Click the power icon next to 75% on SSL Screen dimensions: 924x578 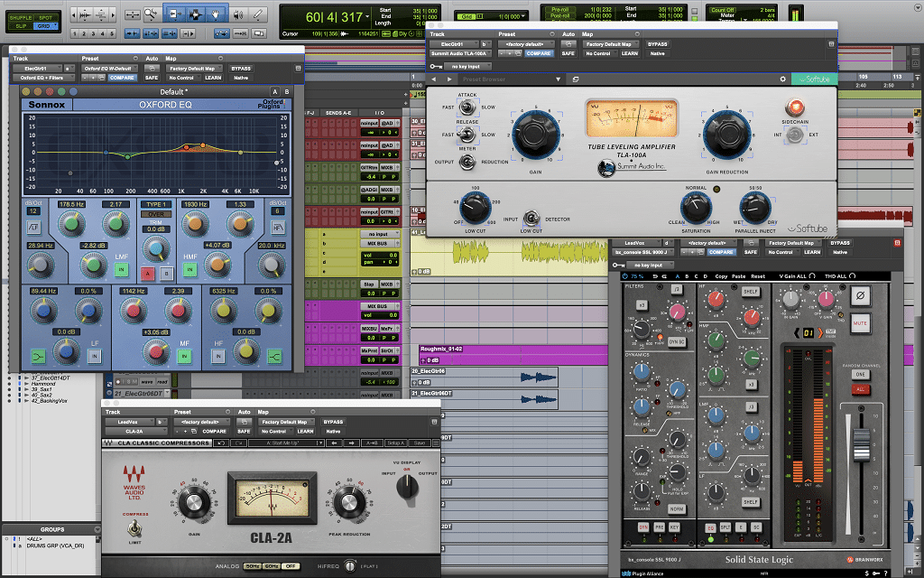625,276
